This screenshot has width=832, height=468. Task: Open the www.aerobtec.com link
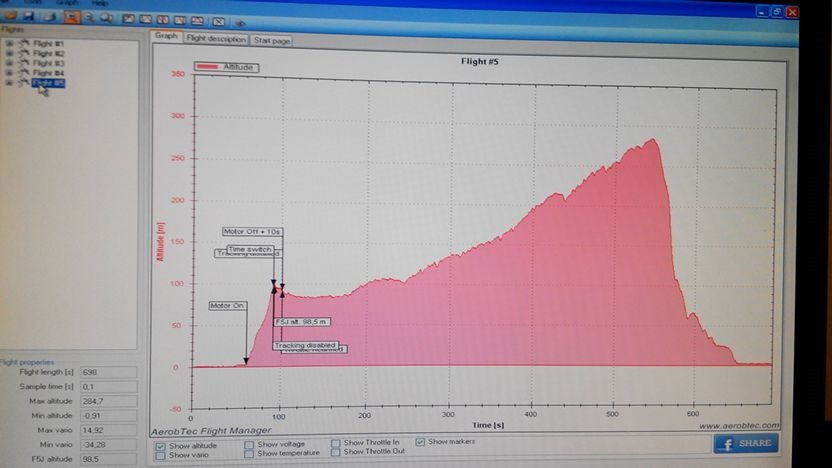739,425
